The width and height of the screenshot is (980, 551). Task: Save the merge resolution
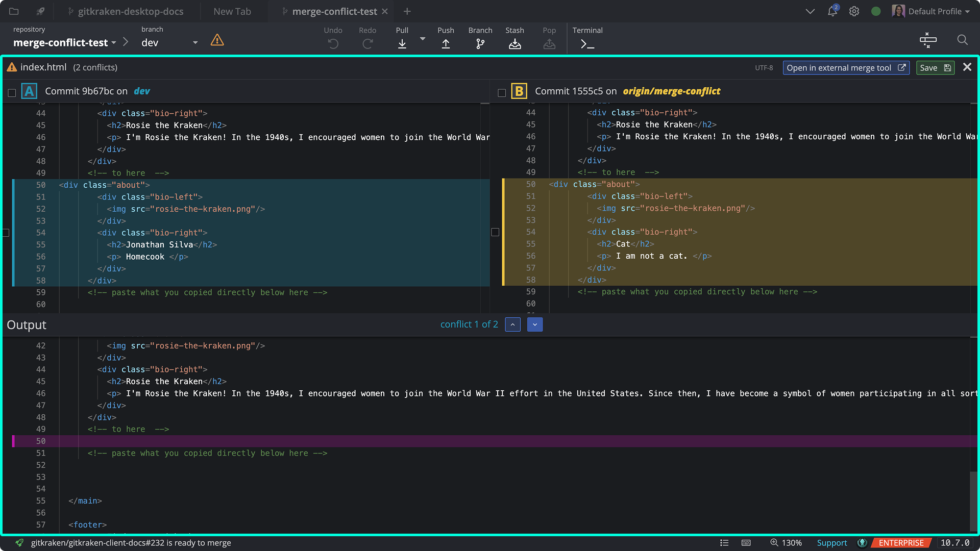[935, 67]
